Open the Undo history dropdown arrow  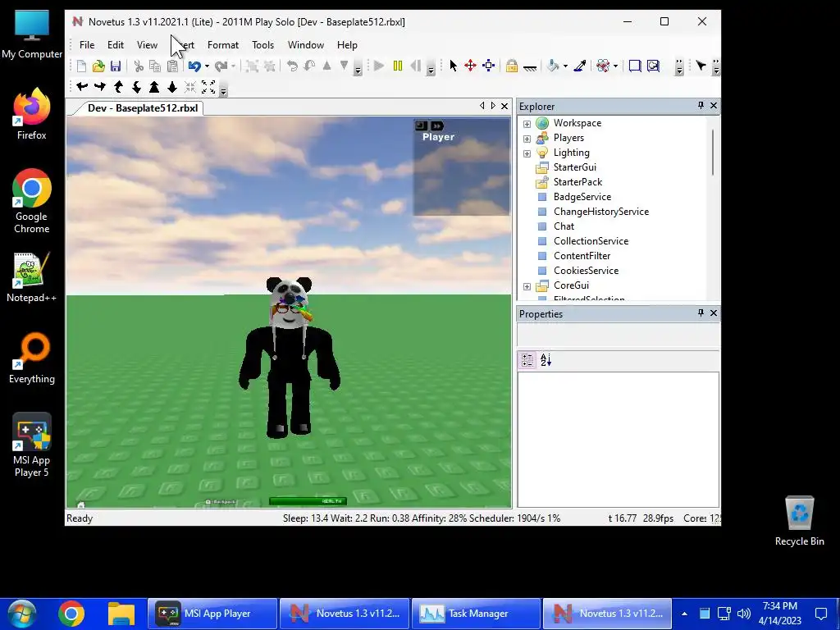click(x=207, y=66)
